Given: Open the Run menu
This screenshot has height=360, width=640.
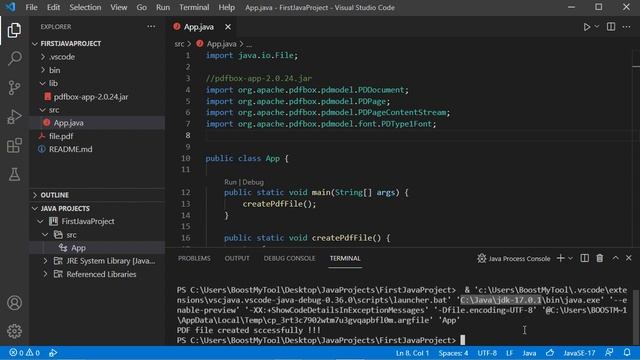Looking at the screenshot, I should [162, 7].
